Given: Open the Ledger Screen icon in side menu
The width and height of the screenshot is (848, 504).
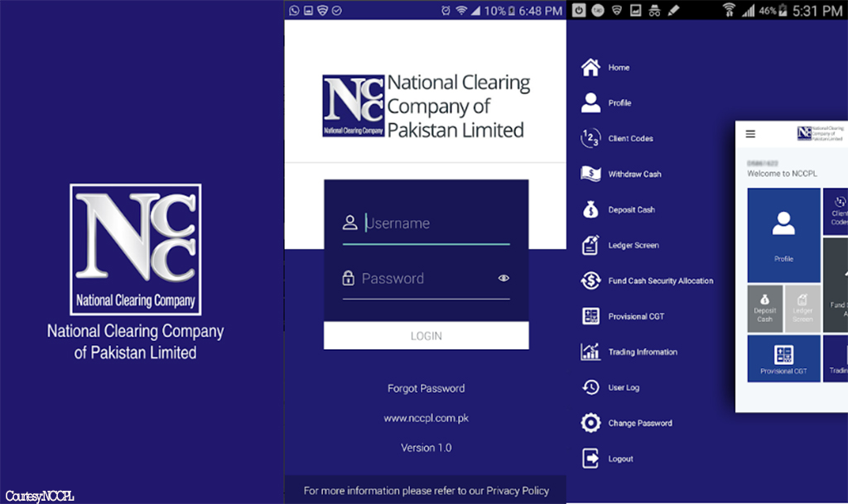Looking at the screenshot, I should point(590,246).
